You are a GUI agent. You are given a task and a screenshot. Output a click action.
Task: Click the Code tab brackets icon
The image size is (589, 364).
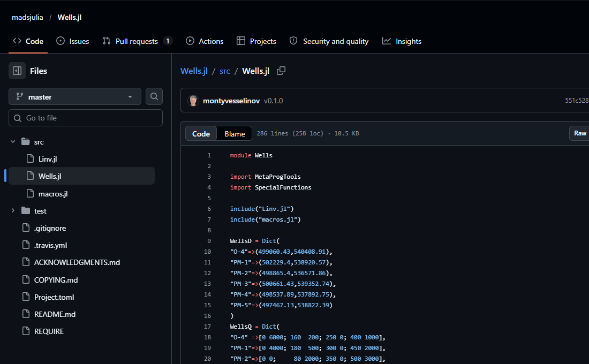(17, 41)
